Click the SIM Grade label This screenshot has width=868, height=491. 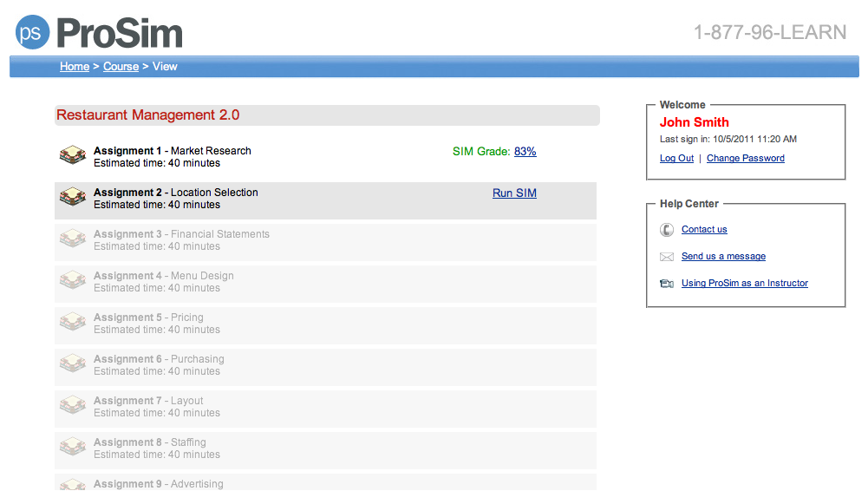[481, 151]
